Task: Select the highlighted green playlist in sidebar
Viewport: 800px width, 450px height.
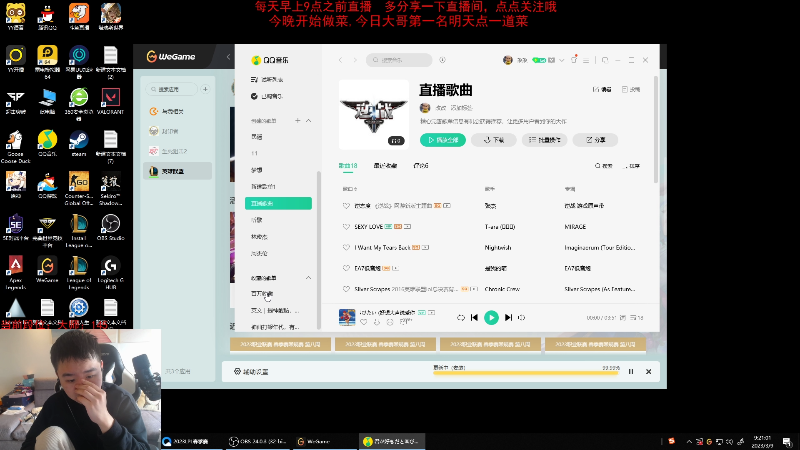Action: click(278, 203)
